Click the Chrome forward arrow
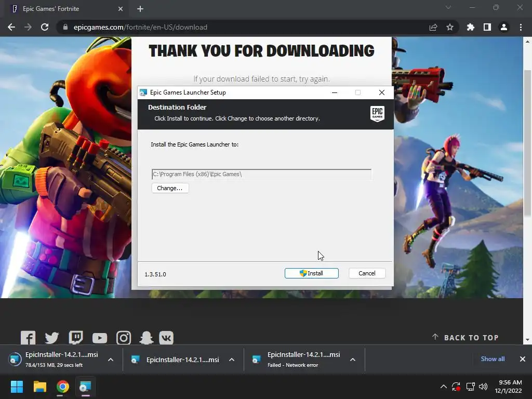This screenshot has width=532, height=399. pos(28,27)
